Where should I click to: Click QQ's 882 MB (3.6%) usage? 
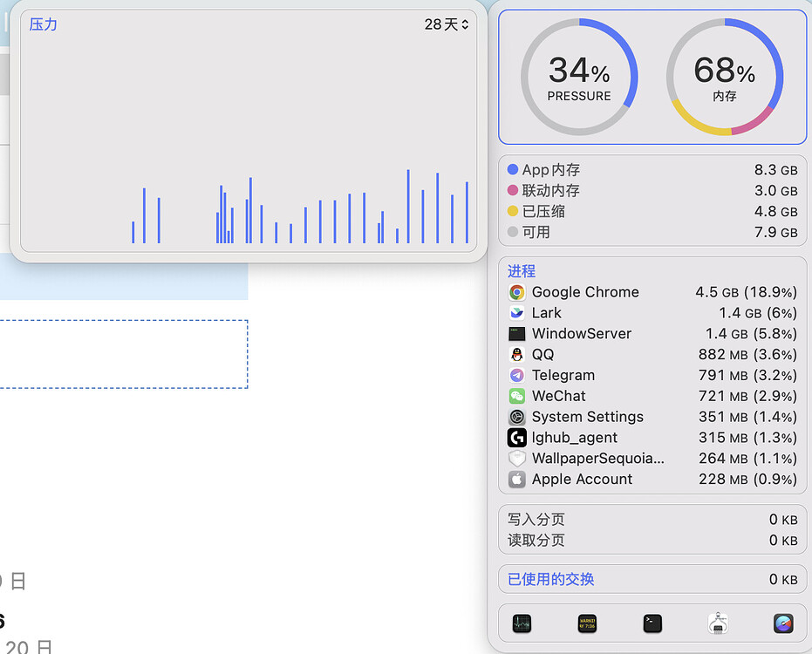(747, 355)
